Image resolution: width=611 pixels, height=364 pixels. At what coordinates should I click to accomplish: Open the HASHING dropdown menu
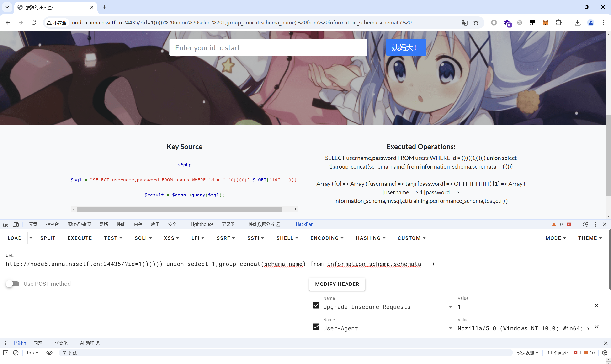371,238
